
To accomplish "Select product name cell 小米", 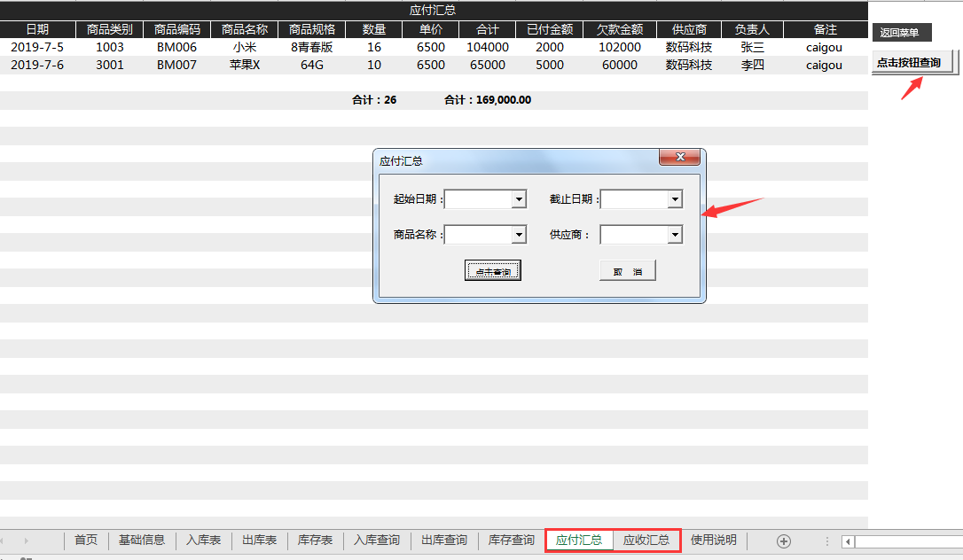I will click(245, 47).
